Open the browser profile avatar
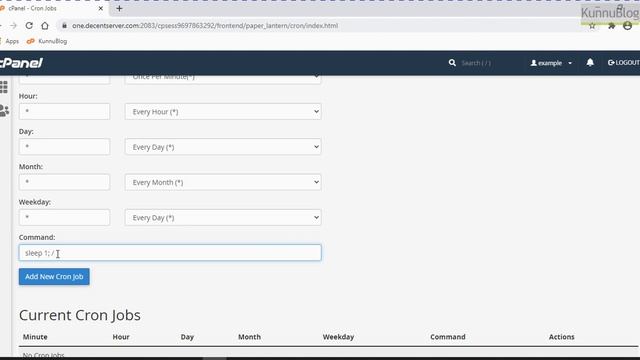The image size is (640, 360). (628, 26)
